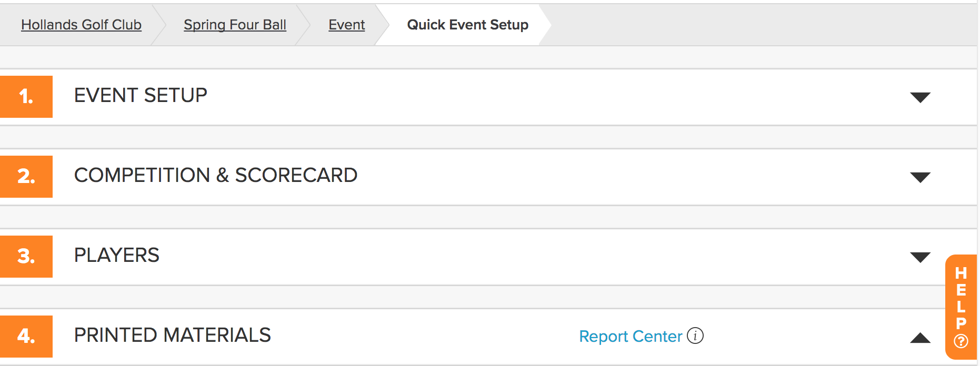Go to Spring Four Ball page
This screenshot has height=366, width=980.
[235, 24]
